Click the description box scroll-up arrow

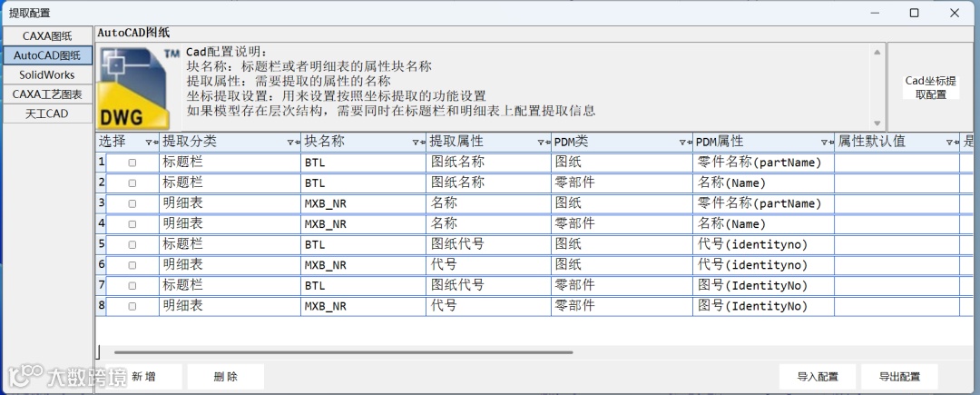click(x=877, y=52)
